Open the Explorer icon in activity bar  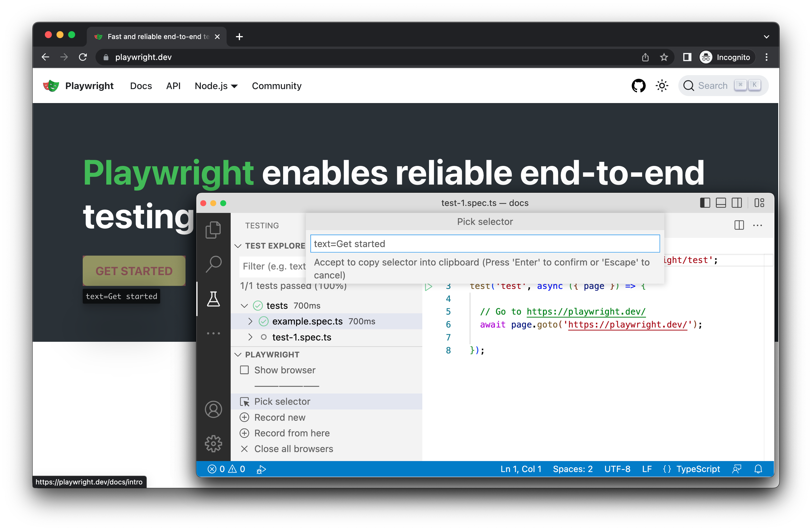coord(213,230)
